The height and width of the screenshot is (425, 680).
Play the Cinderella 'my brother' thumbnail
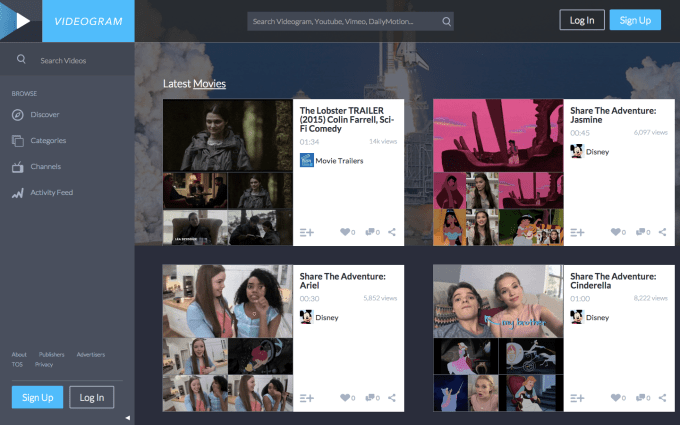[x=498, y=301]
